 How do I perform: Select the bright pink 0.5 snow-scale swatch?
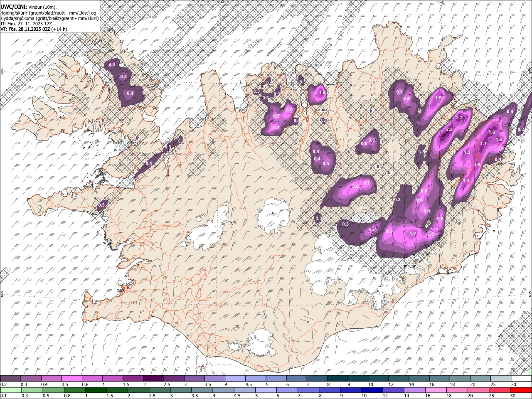pos(72,379)
